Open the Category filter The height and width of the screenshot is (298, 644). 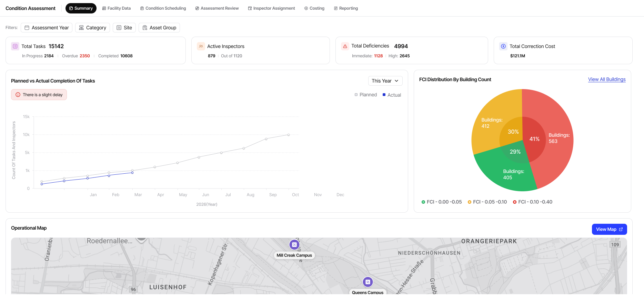pos(92,28)
